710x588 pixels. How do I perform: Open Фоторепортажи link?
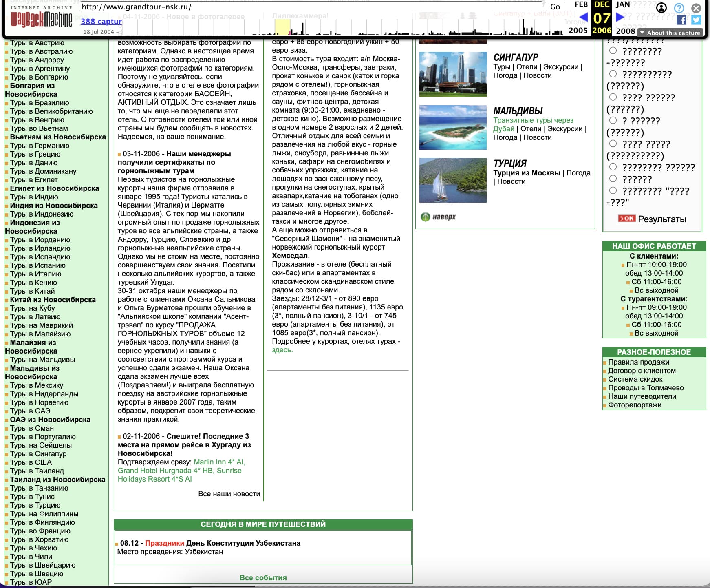click(x=635, y=405)
